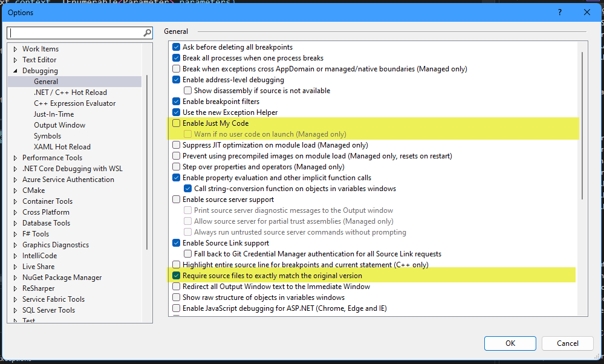Click the search magnifier icon in Options
The height and width of the screenshot is (364, 604).
click(147, 33)
